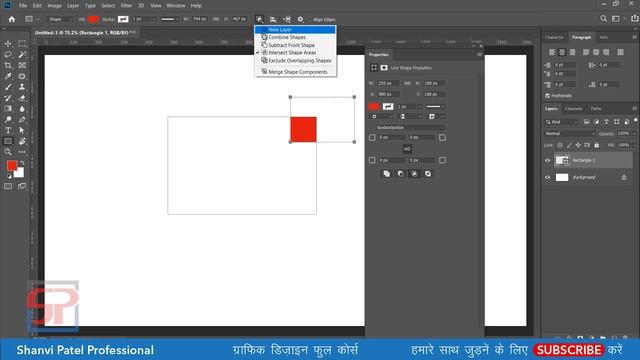Open the gear settings icon in options bar
The height and width of the screenshot is (360, 640).
coord(300,19)
